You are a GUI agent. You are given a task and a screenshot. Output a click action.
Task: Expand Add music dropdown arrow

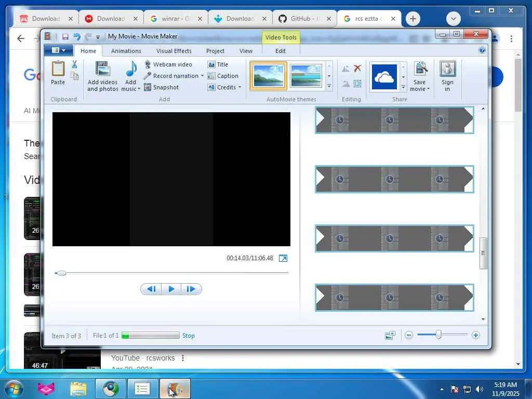coord(139,89)
